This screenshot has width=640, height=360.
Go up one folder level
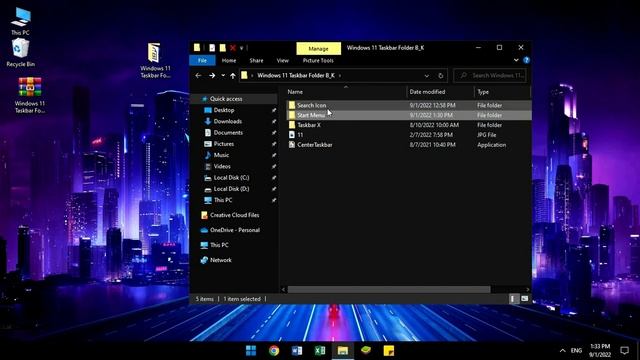pos(233,76)
